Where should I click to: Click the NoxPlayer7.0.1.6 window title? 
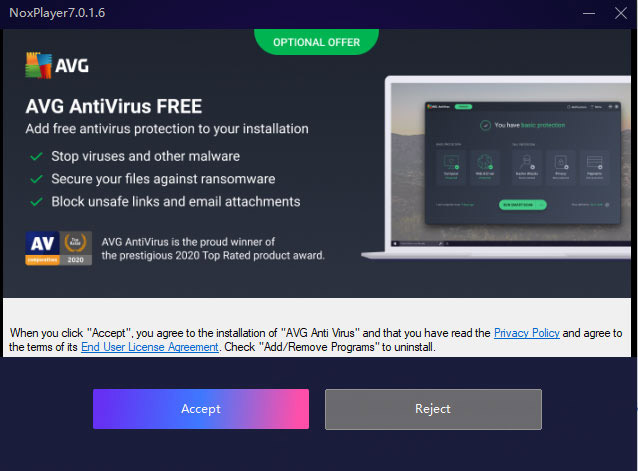pyautogui.click(x=57, y=13)
